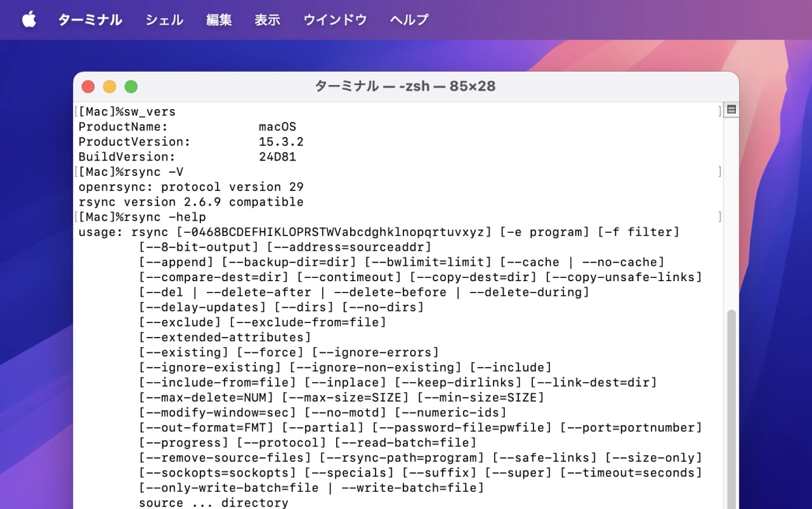Click the ウインドウ menu item
Image resolution: width=812 pixels, height=509 pixels.
(335, 20)
